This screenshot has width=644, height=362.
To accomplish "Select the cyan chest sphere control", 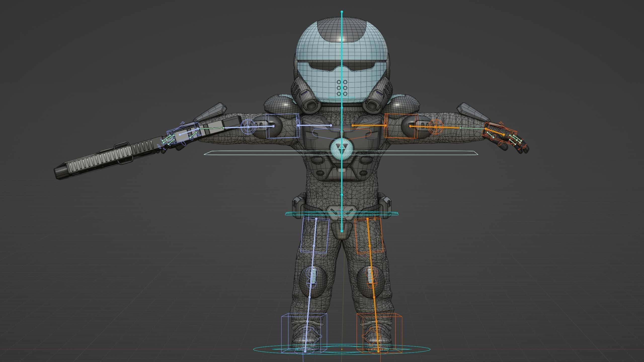I will [342, 149].
